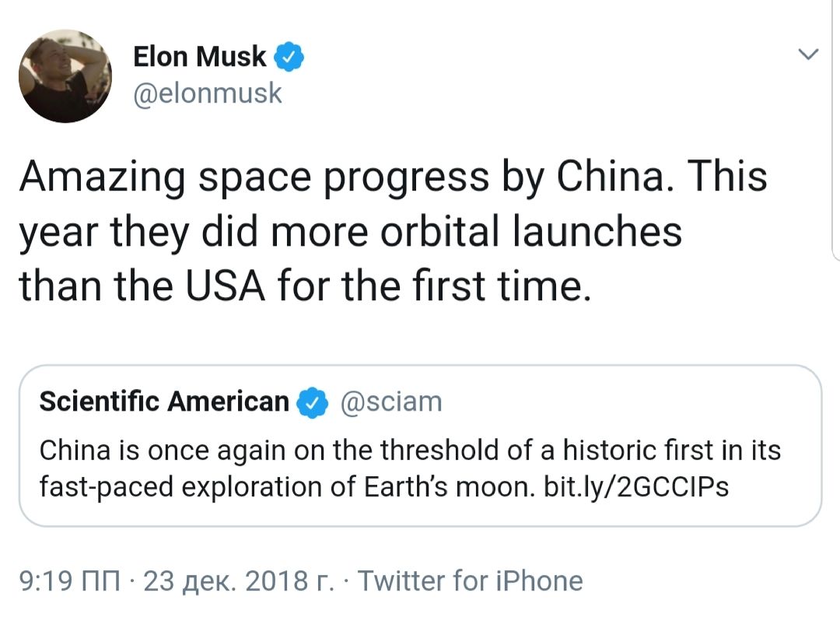Open the @sciam handle
This screenshot has width=840, height=617.
click(391, 401)
